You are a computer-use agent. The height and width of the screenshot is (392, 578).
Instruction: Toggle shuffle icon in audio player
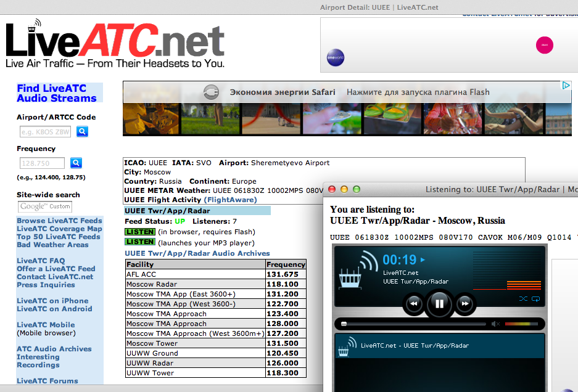tap(523, 299)
